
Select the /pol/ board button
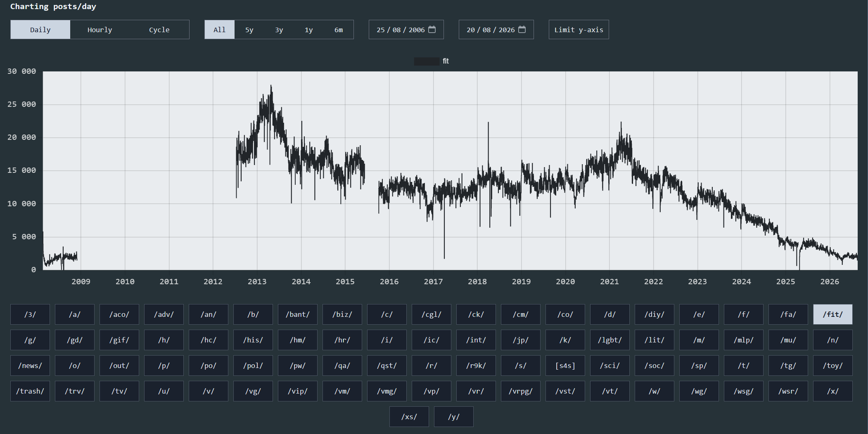tap(253, 366)
